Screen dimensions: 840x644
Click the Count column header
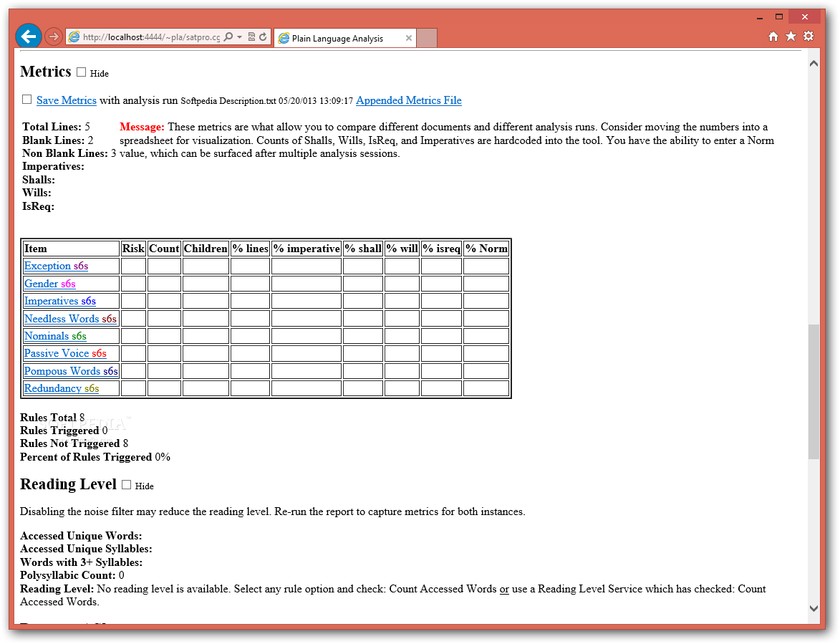pyautogui.click(x=164, y=249)
